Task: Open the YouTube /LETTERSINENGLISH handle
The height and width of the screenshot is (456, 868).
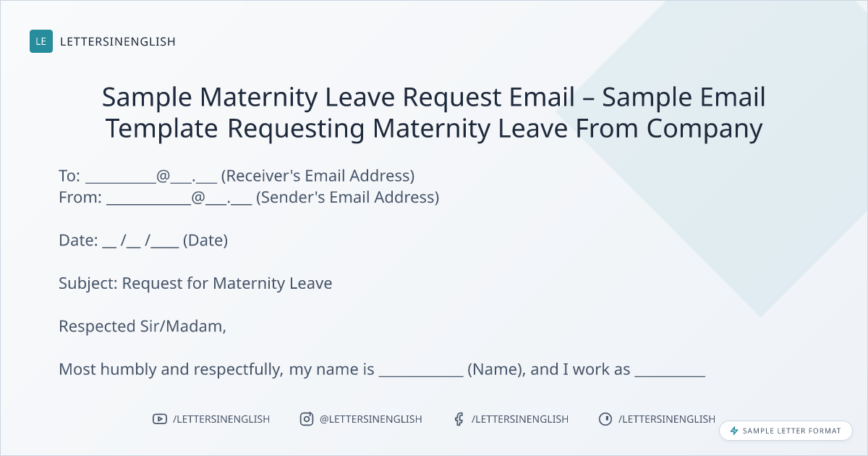Action: pyautogui.click(x=221, y=419)
